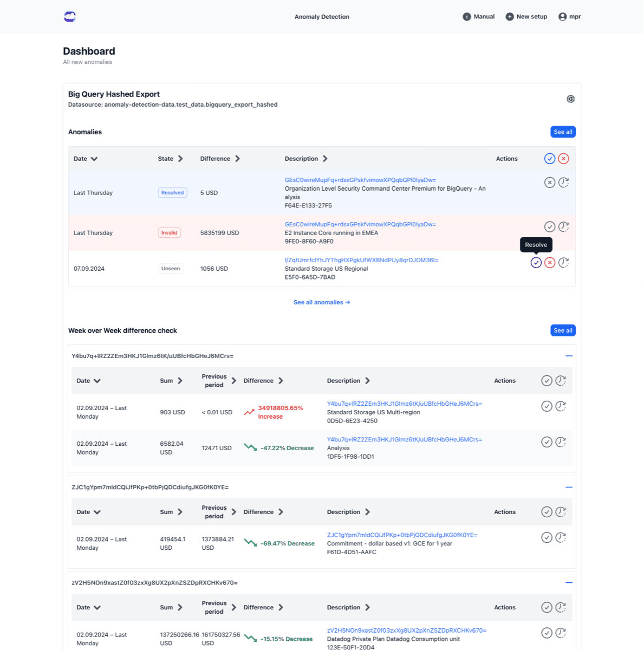Snooze the 34918805.65% increase row

click(561, 406)
